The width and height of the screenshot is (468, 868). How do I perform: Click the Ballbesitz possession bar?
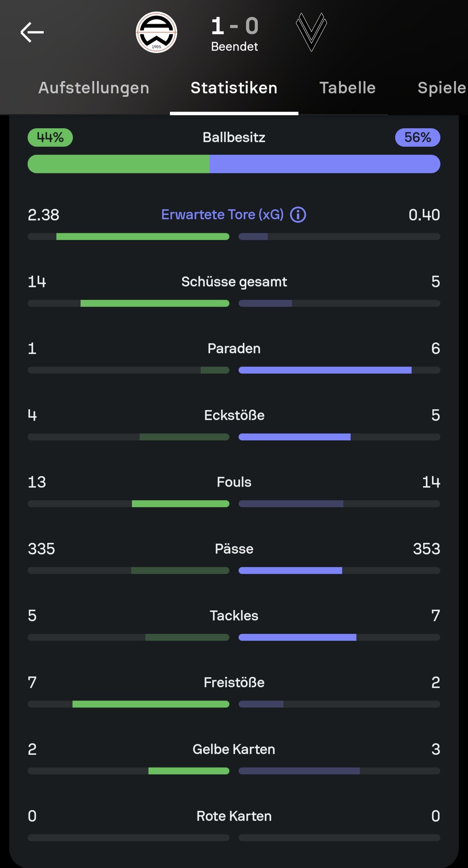click(x=234, y=164)
